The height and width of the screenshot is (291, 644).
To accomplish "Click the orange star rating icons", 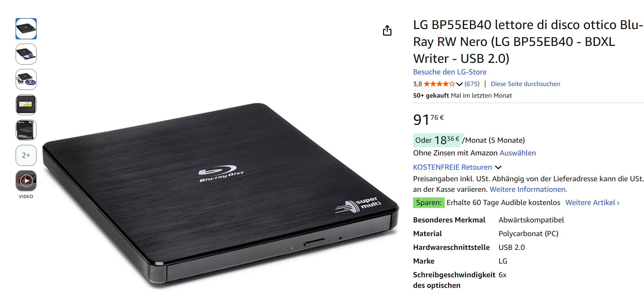I will [x=439, y=84].
